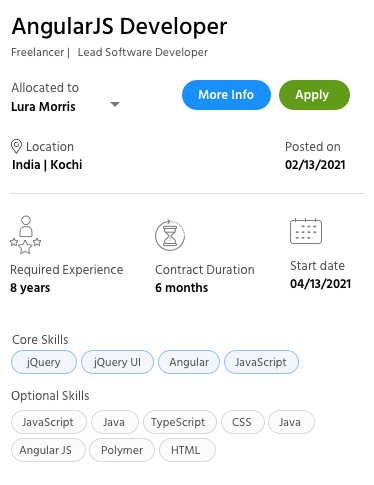
Task: Select the jQuery UI core skill chip
Action: (117, 362)
